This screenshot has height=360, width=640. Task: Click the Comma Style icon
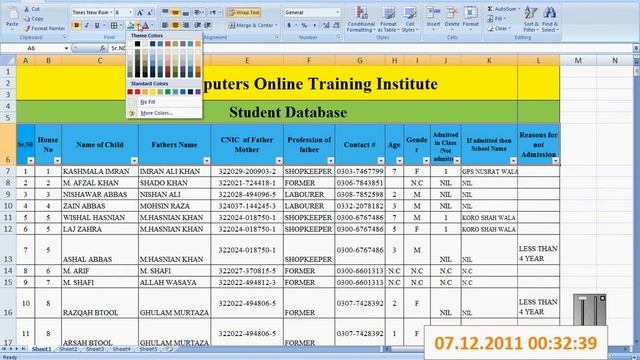click(x=314, y=25)
